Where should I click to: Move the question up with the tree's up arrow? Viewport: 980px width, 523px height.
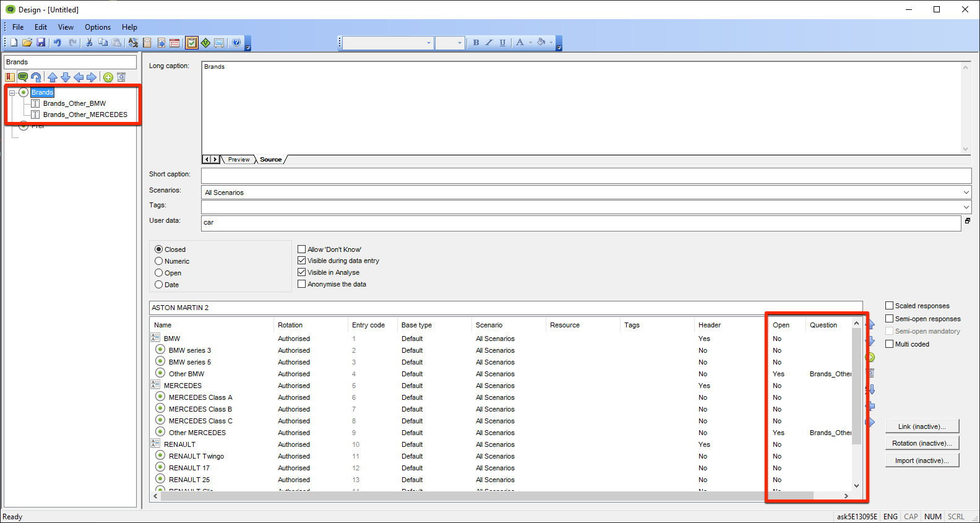(x=53, y=77)
